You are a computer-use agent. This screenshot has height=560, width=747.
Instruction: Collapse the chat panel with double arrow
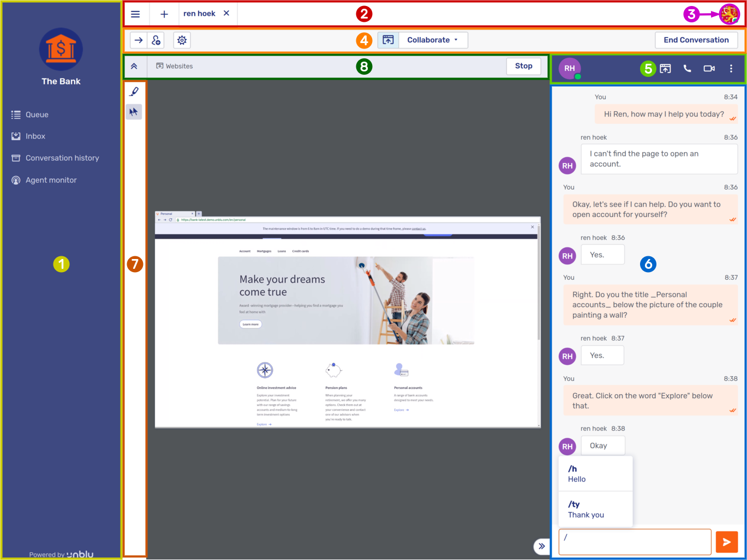[541, 546]
